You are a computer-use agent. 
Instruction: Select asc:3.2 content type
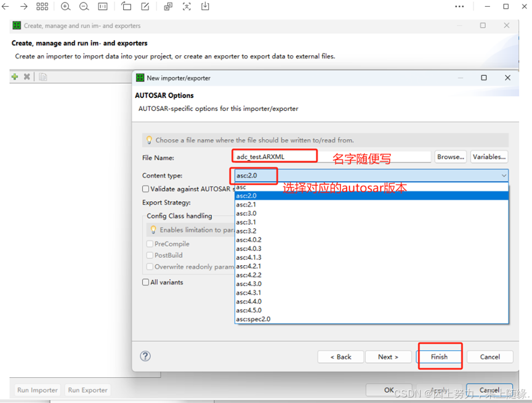[371, 231]
